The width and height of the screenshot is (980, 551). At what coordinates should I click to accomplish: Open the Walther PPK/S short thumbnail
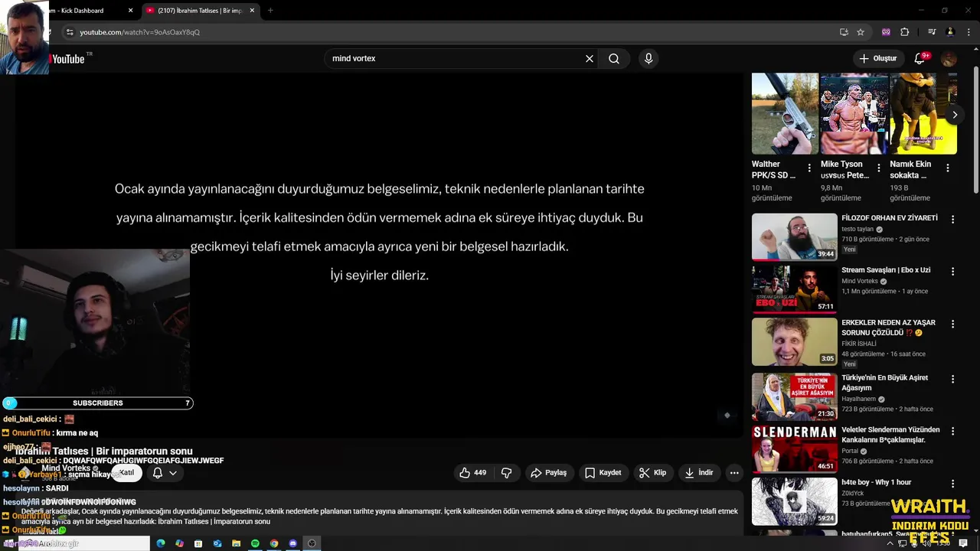[x=785, y=113]
